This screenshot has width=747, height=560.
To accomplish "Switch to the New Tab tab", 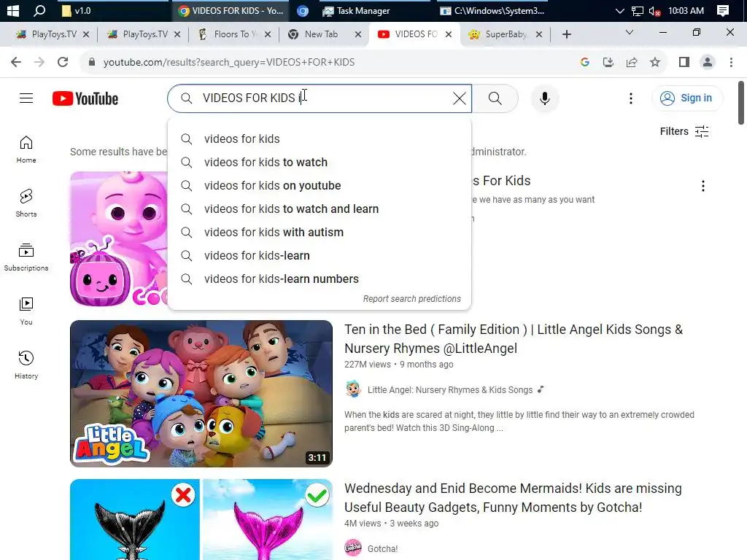I will pyautogui.click(x=321, y=34).
